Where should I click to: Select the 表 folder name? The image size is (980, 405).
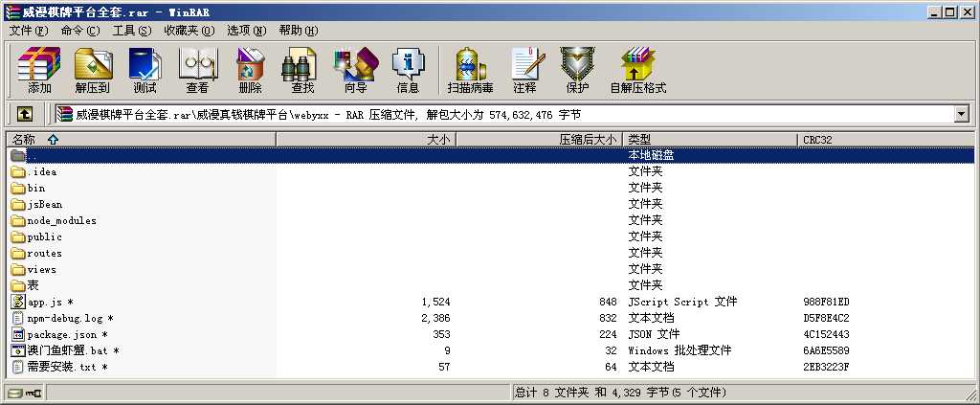click(33, 285)
